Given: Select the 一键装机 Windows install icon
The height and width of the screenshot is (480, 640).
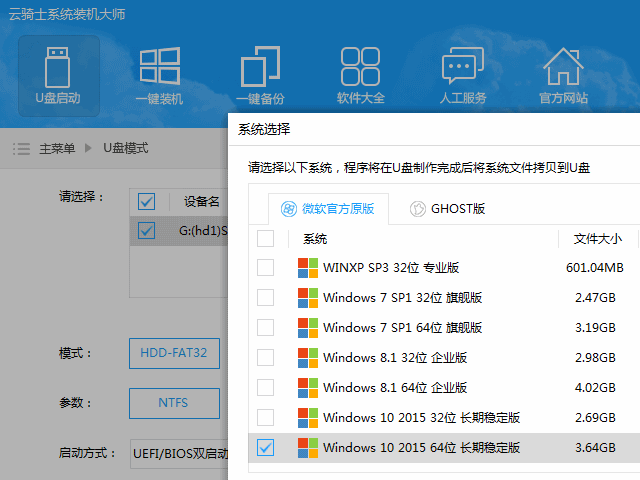Looking at the screenshot, I should [160, 66].
